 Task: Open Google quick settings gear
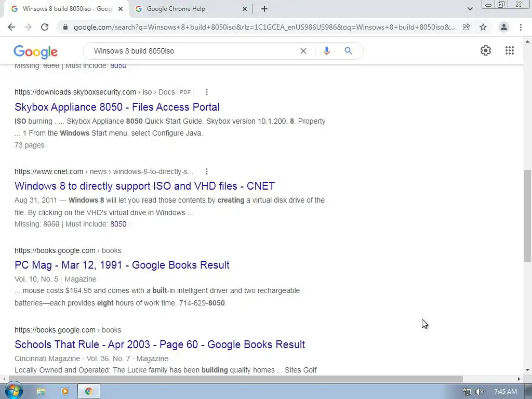pyautogui.click(x=486, y=50)
